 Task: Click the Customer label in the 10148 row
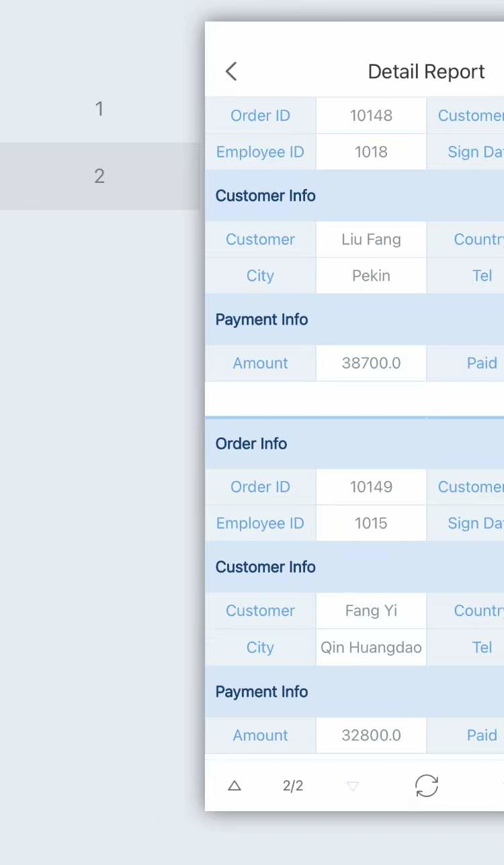pos(470,116)
